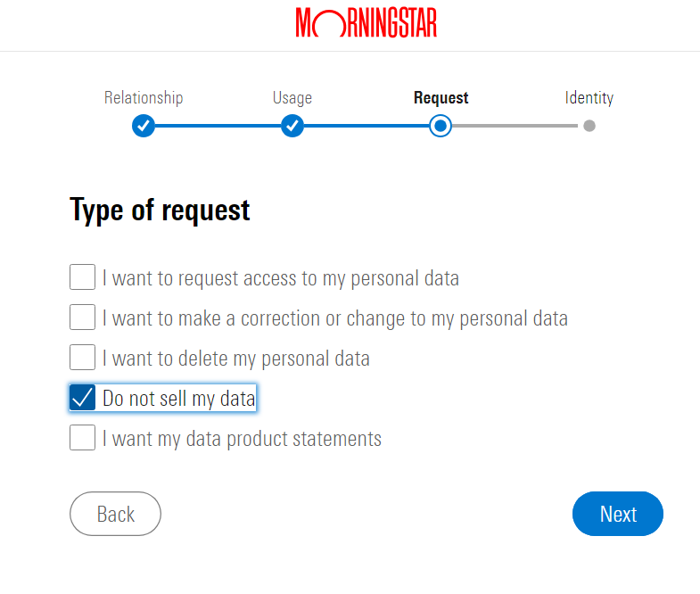Image resolution: width=700 pixels, height=594 pixels.
Task: Select the data product statements checkbox
Action: (82, 438)
